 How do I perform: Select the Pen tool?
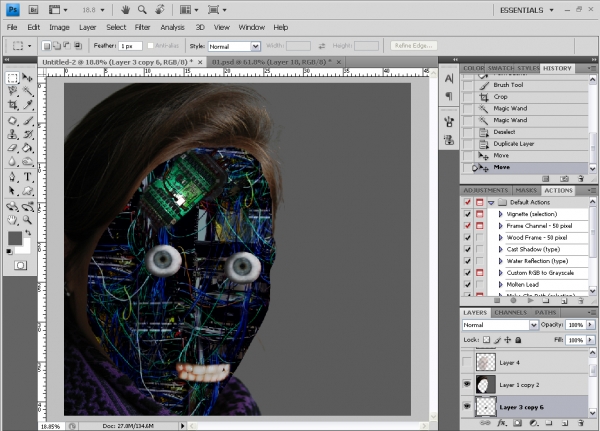click(12, 177)
